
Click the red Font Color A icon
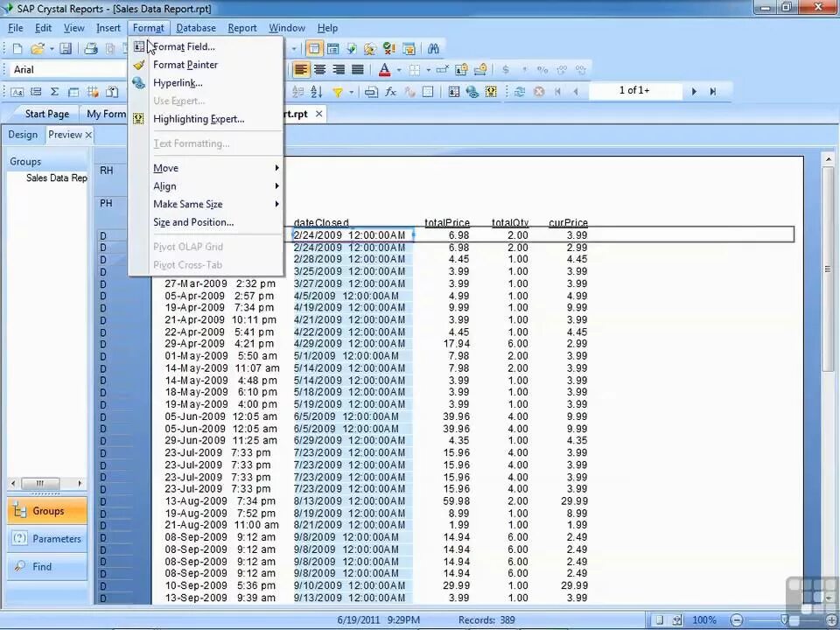(384, 70)
